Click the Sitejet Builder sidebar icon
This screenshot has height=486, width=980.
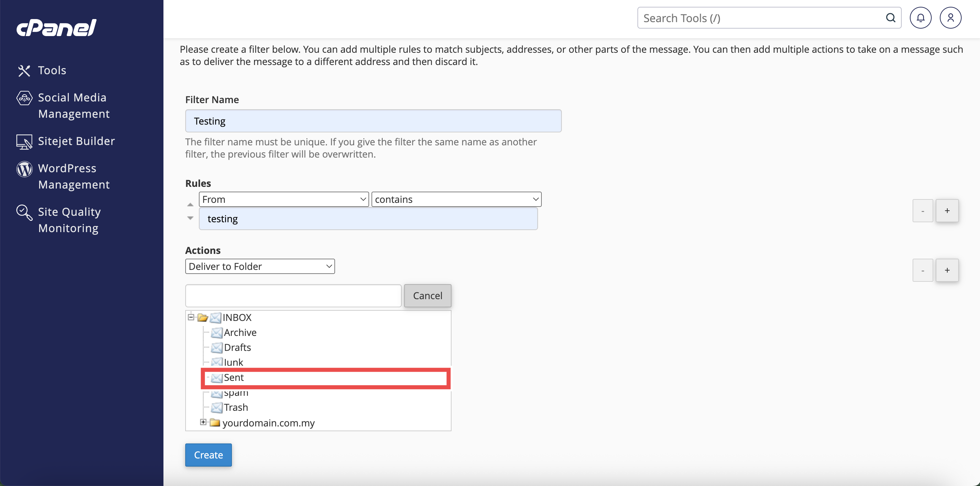25,142
